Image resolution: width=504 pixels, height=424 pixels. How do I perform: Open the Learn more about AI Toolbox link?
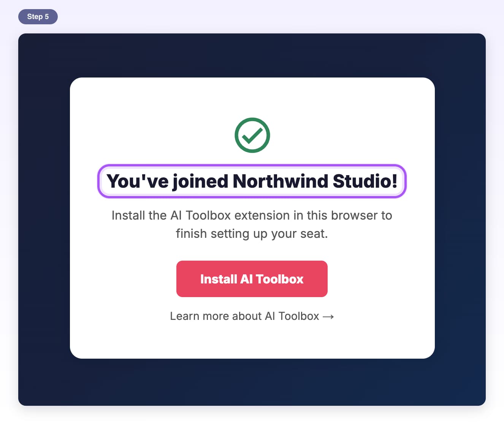252,316
